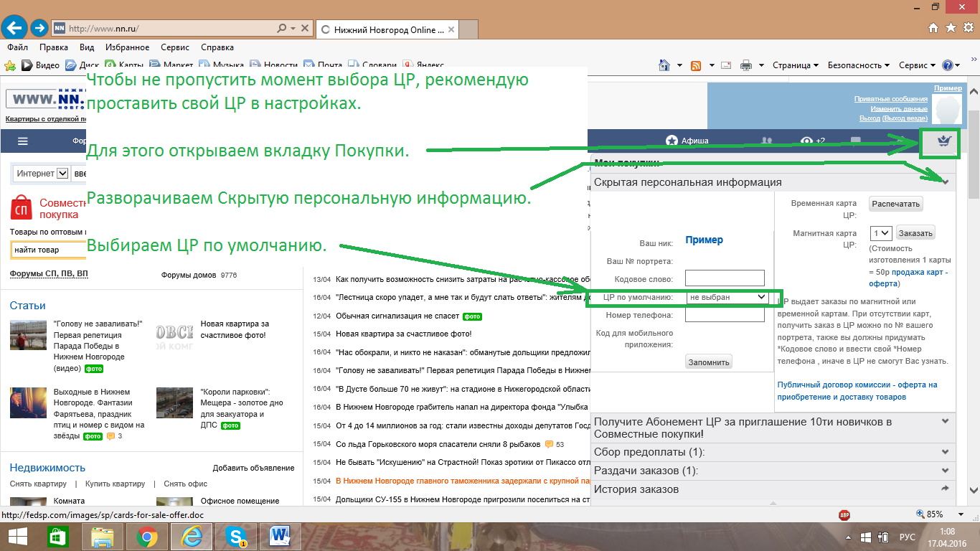Image resolution: width=980 pixels, height=551 pixels.
Task: Open ЦР по умолчанию dropdown
Action: click(727, 296)
